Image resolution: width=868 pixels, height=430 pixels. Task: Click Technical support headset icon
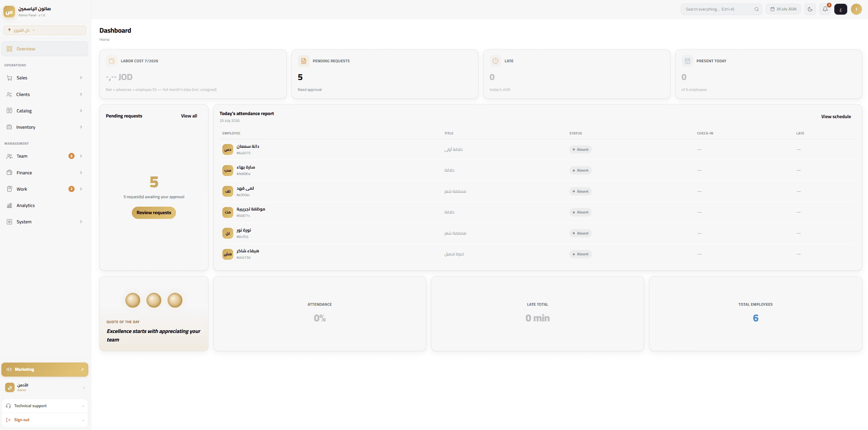tap(9, 406)
